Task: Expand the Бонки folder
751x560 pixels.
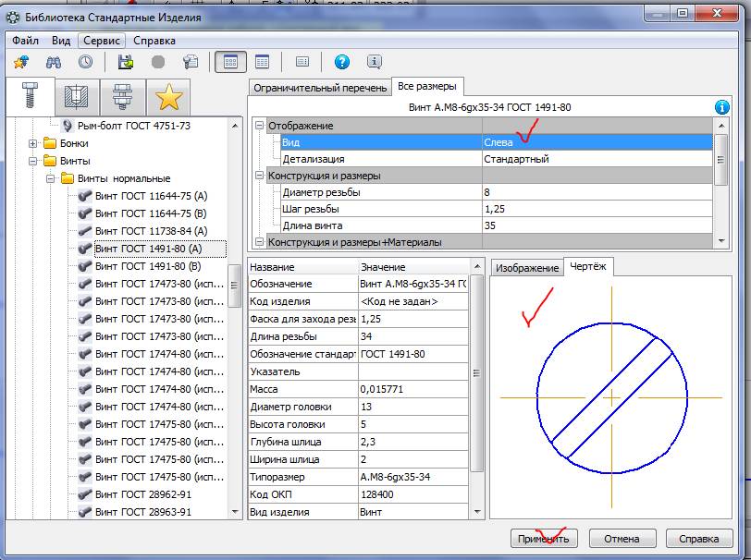Action: [x=32, y=143]
